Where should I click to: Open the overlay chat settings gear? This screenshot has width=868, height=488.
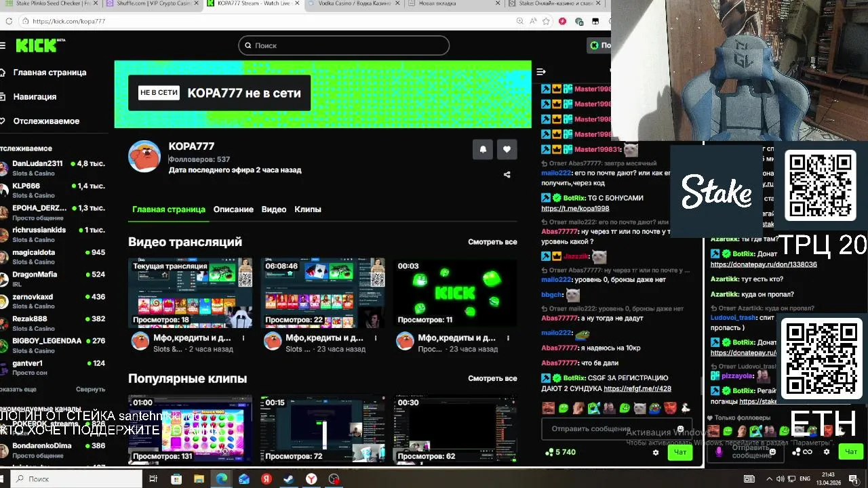827,452
